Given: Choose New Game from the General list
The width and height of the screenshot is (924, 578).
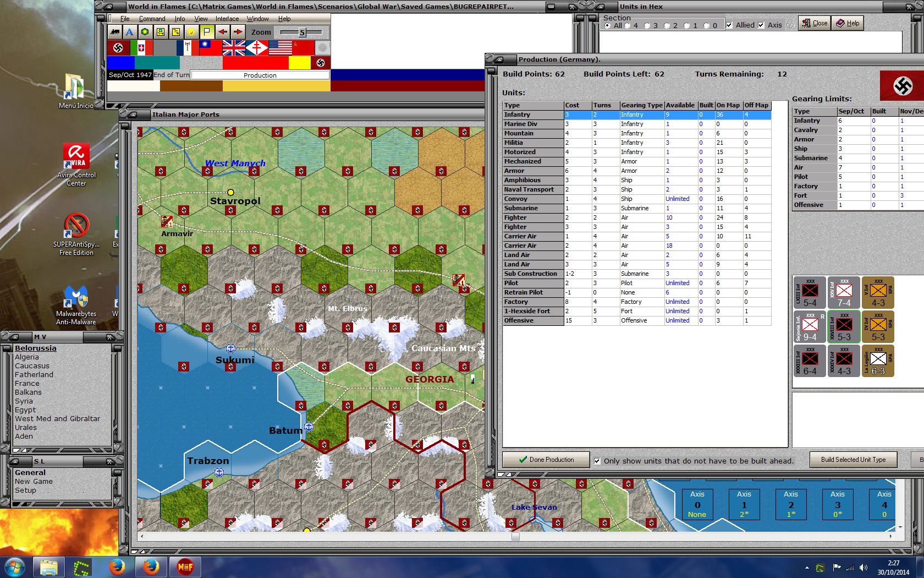Looking at the screenshot, I should point(34,482).
